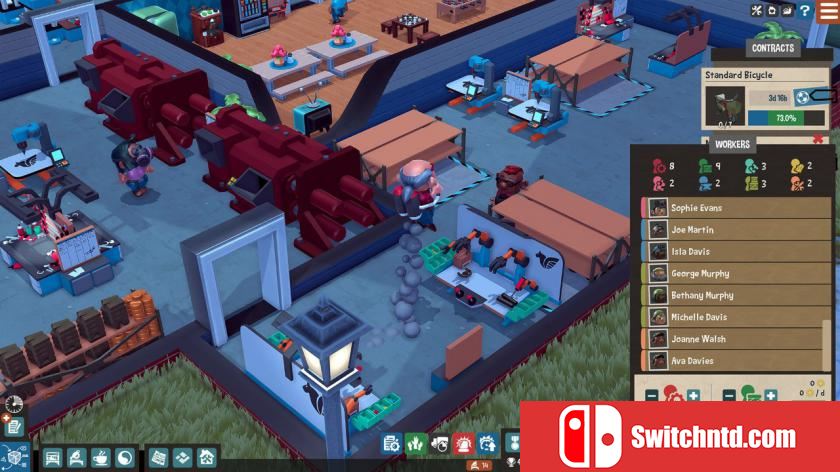Open the workstation furniture build icon
Image resolution: width=840 pixels, height=472 pixels.
(52, 458)
